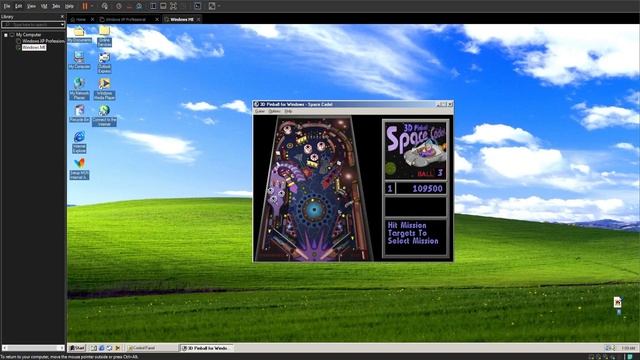
Task: Click the stretch guest display icon
Action: (212, 6)
